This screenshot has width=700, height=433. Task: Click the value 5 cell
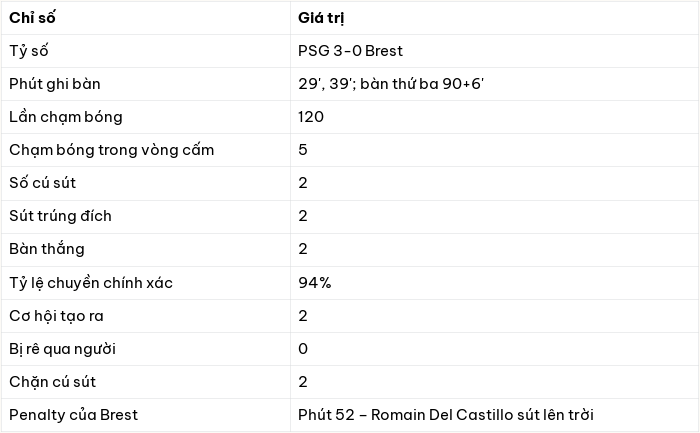[x=494, y=150]
